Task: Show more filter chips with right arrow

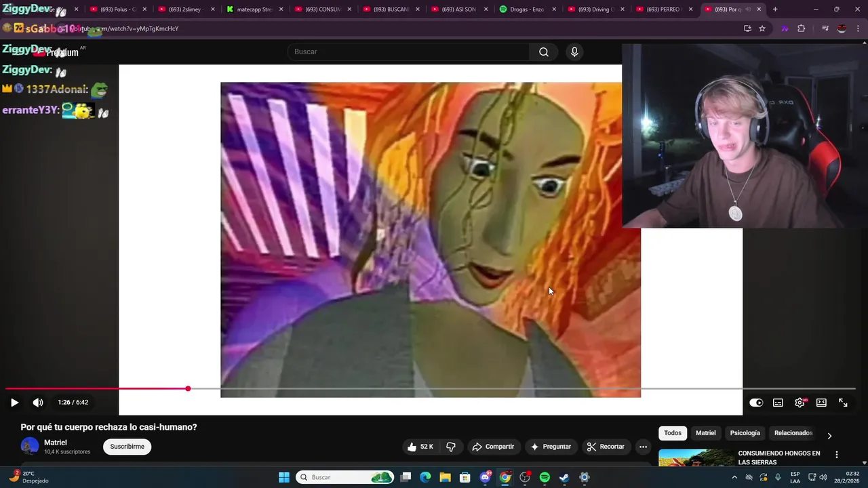Action: (x=829, y=436)
